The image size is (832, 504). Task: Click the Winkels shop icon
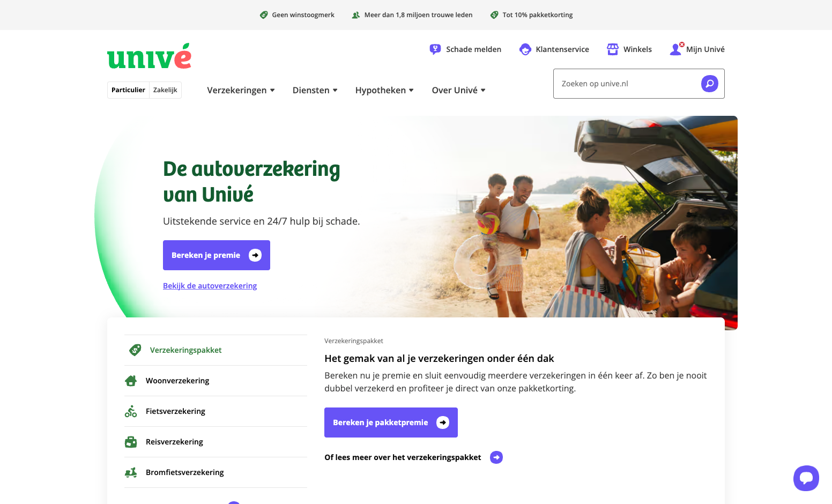tap(613, 49)
